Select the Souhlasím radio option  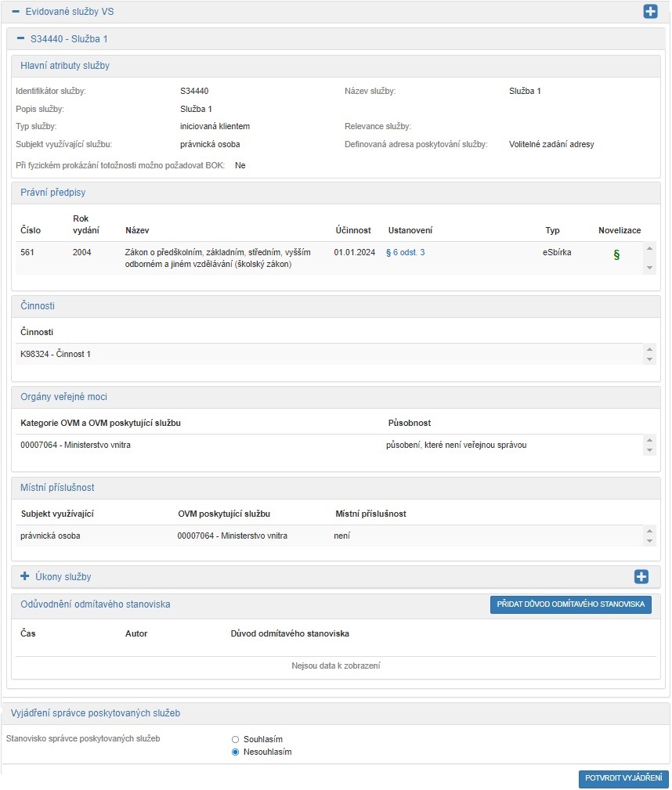[x=236, y=739]
